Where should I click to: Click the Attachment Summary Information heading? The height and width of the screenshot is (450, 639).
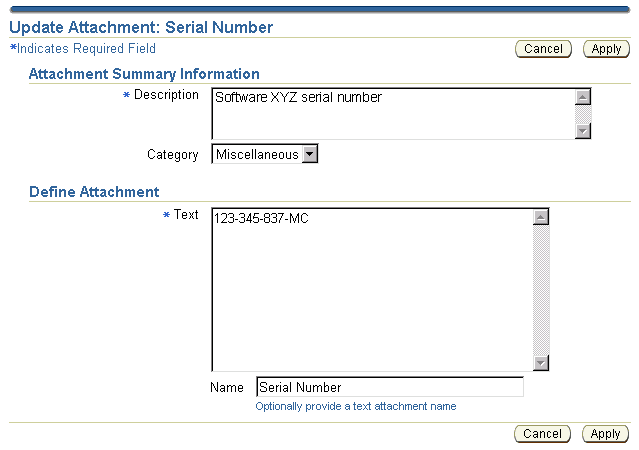point(144,74)
